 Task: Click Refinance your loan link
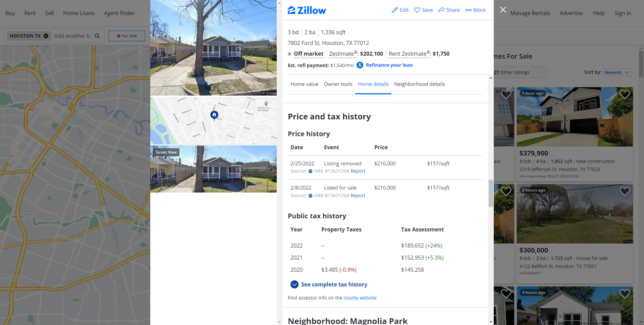(x=389, y=65)
